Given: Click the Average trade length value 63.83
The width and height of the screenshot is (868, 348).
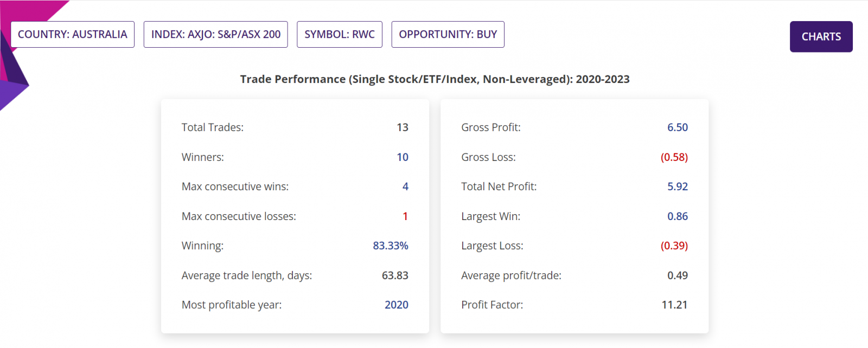Looking at the screenshot, I should (395, 275).
